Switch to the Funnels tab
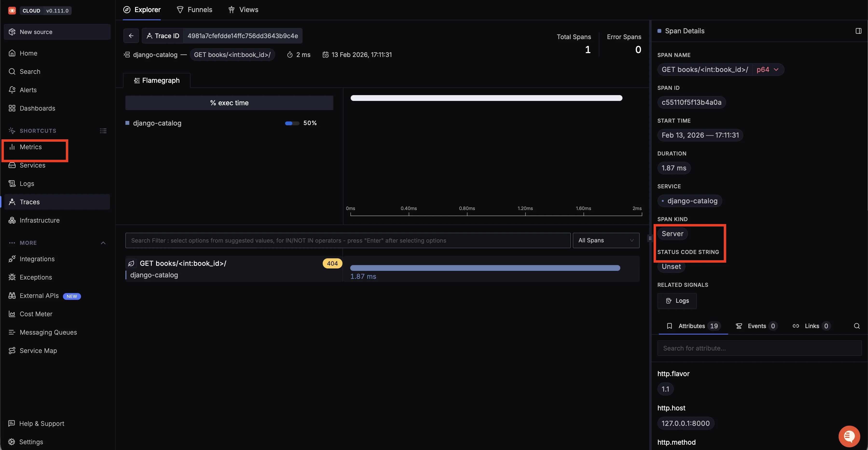This screenshot has height=450, width=868. point(194,10)
